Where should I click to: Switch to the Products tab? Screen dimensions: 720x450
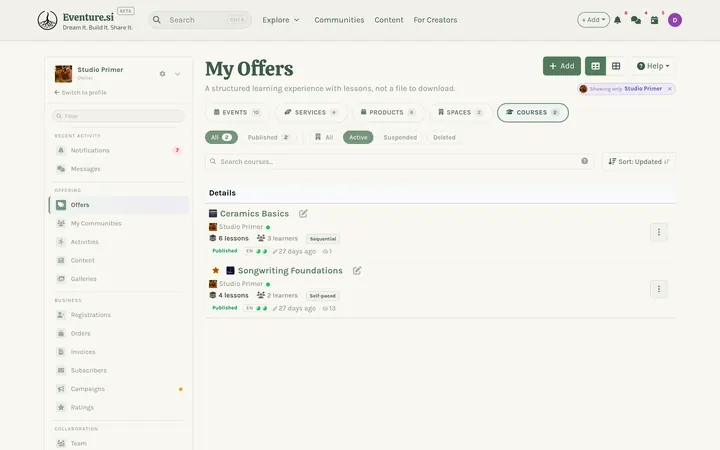388,112
